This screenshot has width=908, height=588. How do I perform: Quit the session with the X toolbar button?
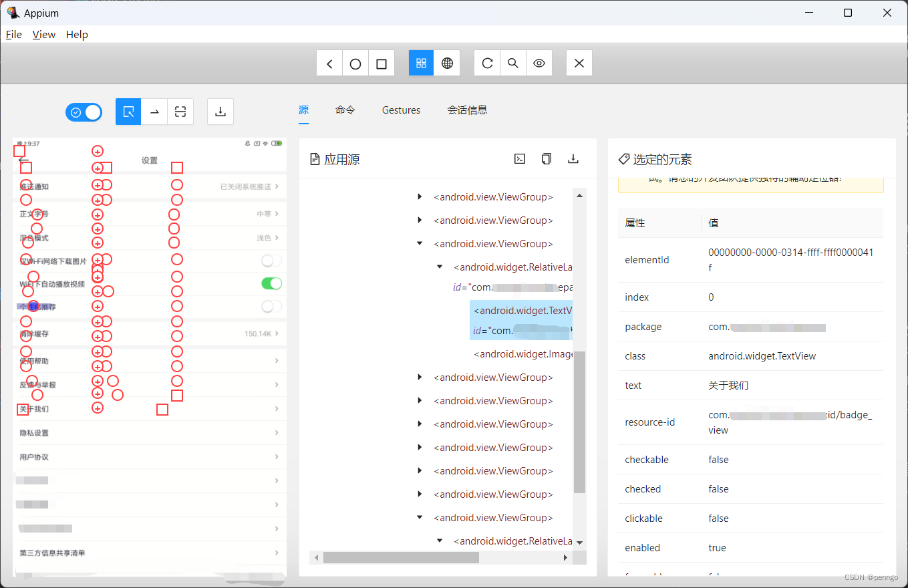point(579,63)
